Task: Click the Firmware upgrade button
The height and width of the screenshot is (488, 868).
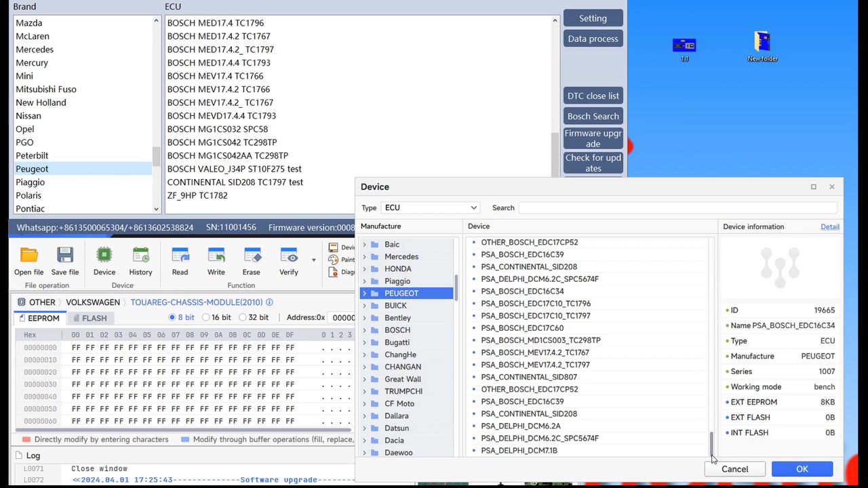Action: (x=593, y=138)
